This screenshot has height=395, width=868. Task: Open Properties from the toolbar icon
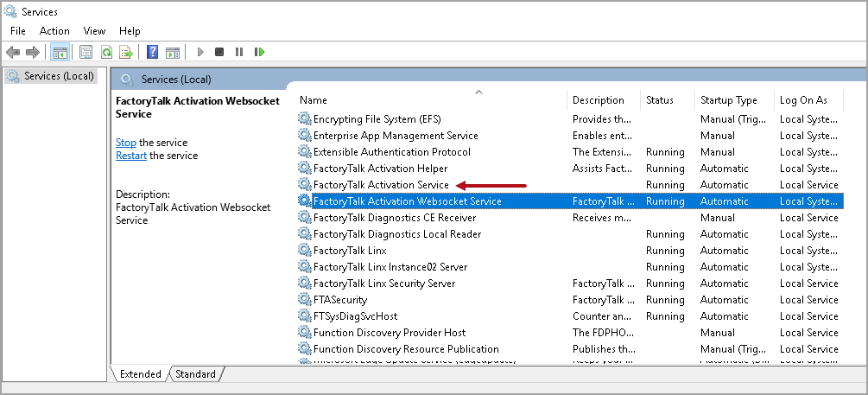coord(86,52)
